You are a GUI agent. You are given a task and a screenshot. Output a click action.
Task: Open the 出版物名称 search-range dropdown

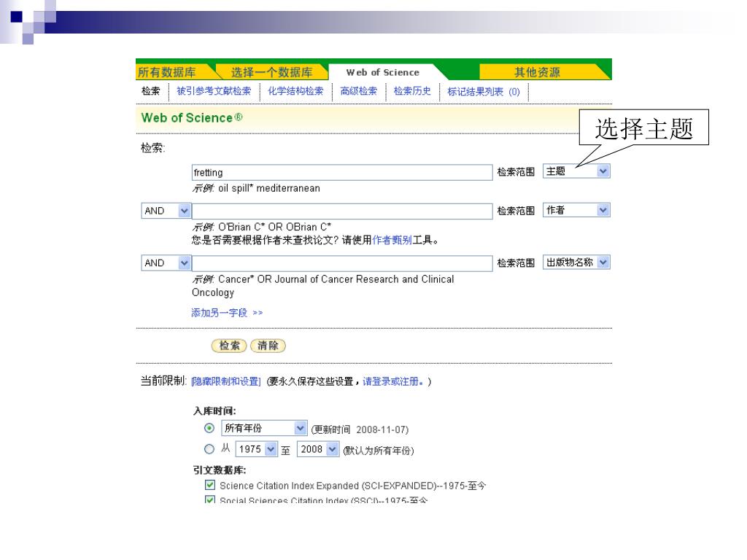click(576, 262)
